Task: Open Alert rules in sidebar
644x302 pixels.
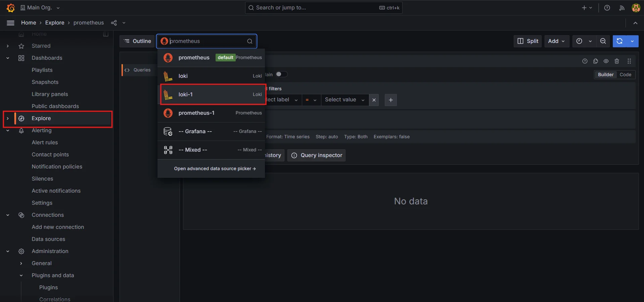Action: (45, 143)
